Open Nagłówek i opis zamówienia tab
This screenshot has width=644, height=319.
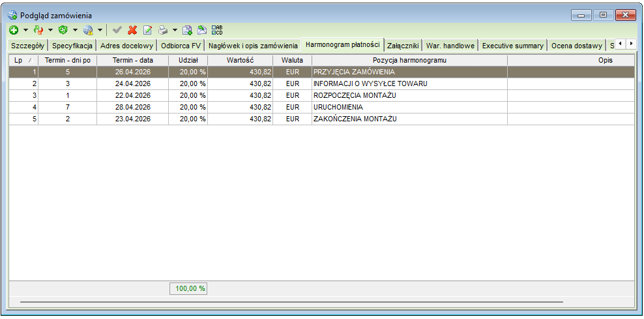(253, 46)
